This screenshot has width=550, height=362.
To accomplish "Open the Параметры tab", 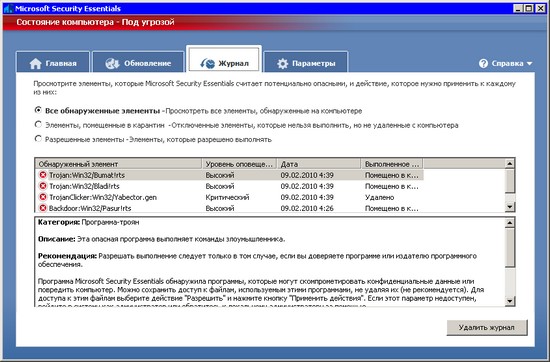I will point(306,63).
